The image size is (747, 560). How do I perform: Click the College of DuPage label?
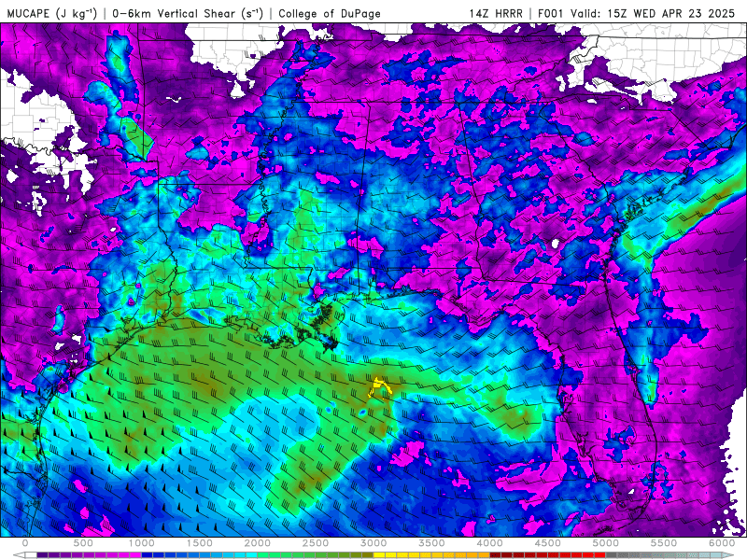tap(330, 13)
